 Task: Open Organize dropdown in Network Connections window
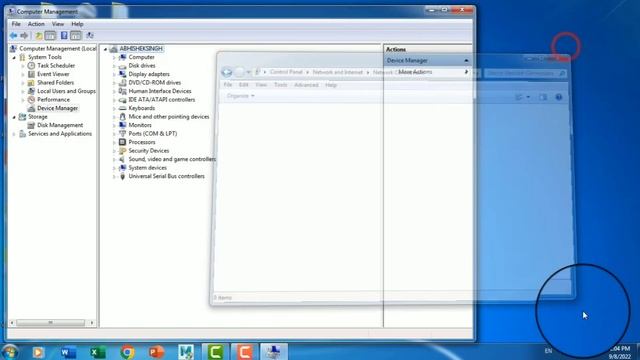(240, 96)
